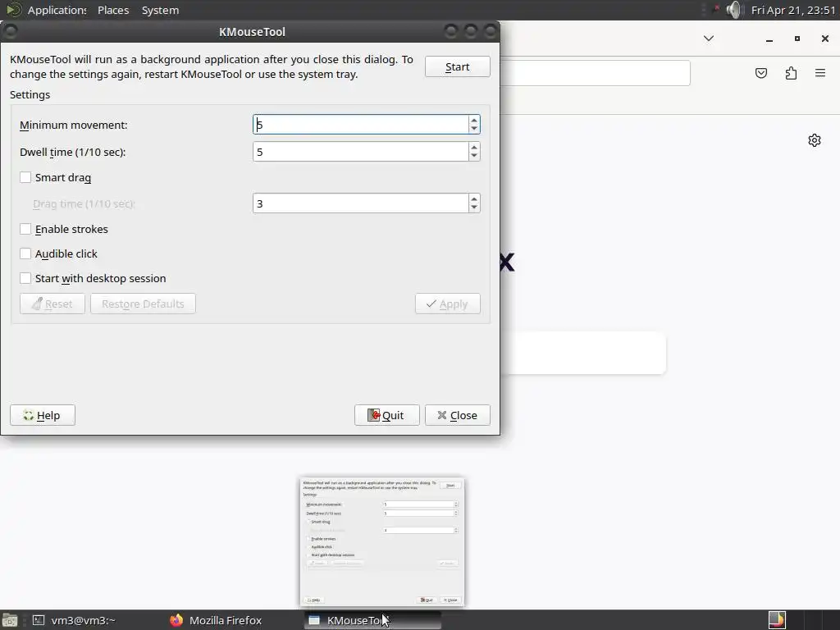Increase Drag time with up arrow
This screenshot has width=840, height=630.
click(473, 199)
